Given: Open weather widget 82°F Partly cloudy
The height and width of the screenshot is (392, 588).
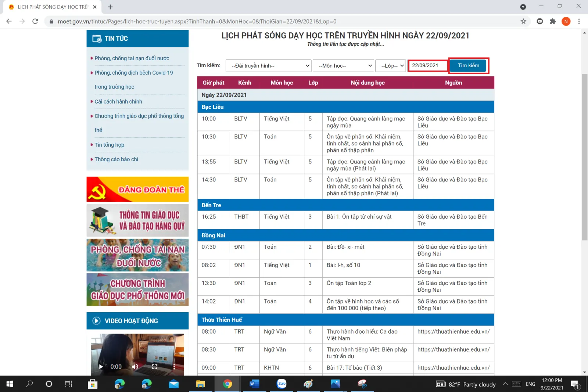Looking at the screenshot, I should pos(466,384).
